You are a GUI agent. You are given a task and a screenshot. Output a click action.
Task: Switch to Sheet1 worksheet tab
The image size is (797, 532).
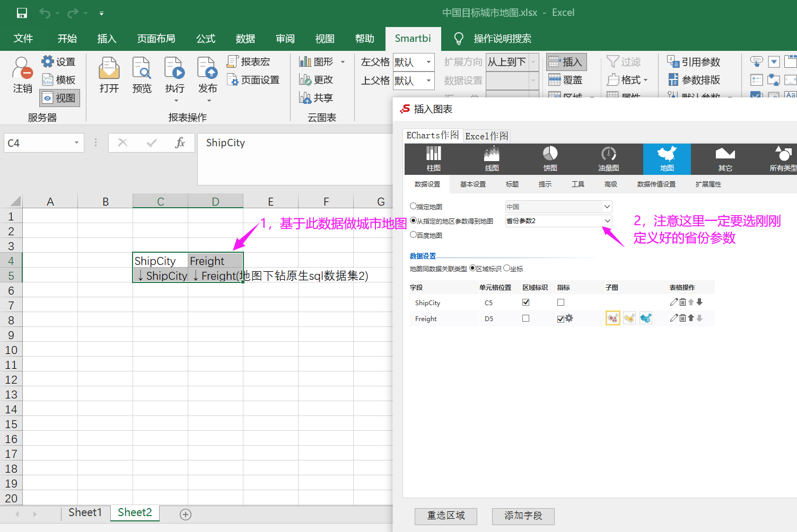pyautogui.click(x=85, y=512)
